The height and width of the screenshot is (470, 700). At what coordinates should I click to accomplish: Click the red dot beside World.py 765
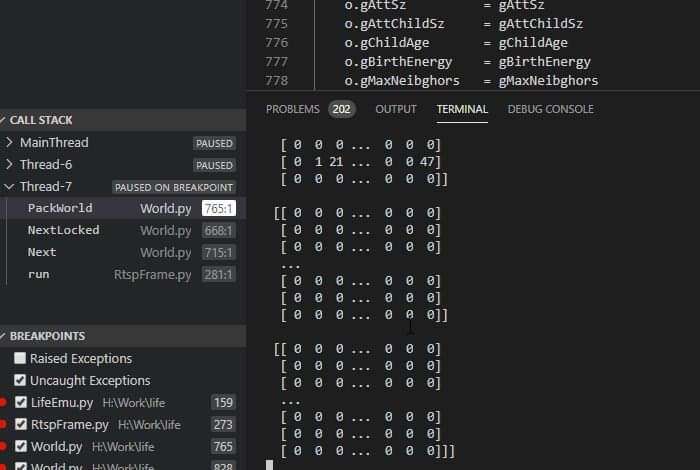pyautogui.click(x=4, y=447)
